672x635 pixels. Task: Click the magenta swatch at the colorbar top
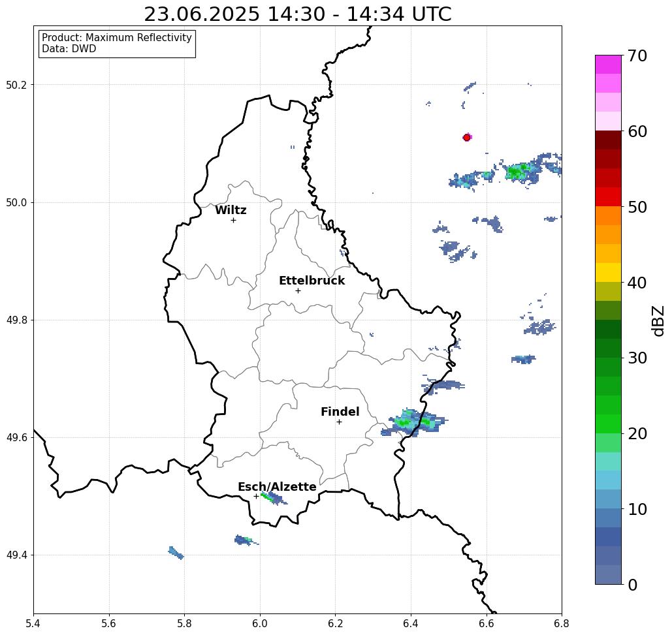pos(608,65)
